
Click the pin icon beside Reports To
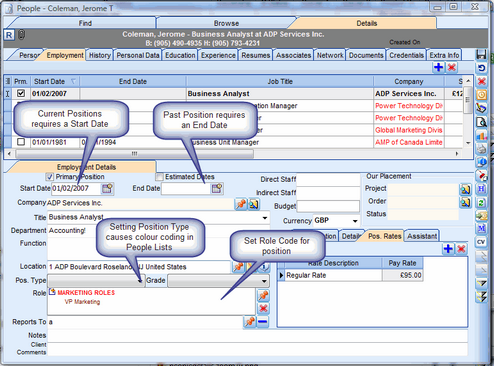click(x=250, y=322)
